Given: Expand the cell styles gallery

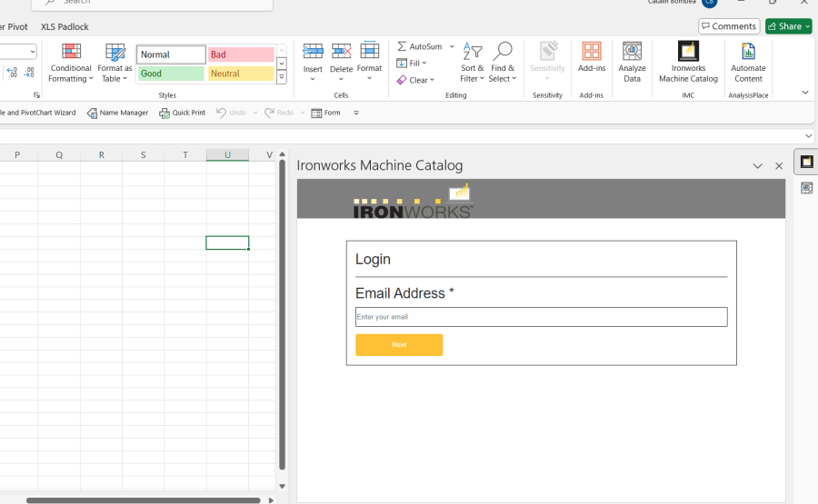Looking at the screenshot, I should [282, 78].
